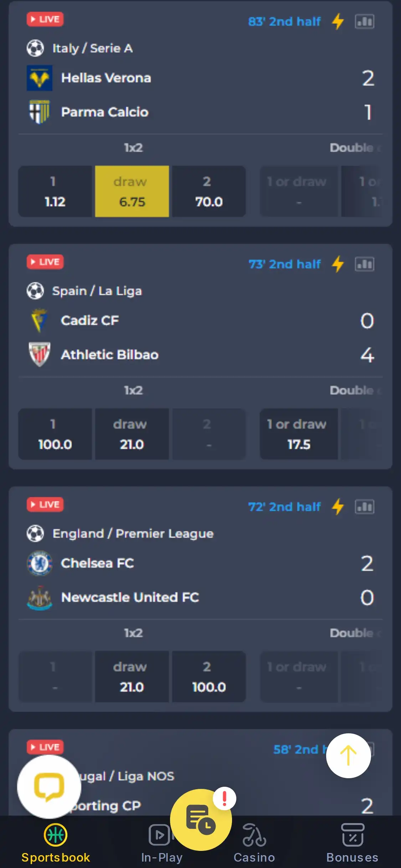Viewport: 401px width, 868px height.
Task: Open the live chat bubble
Action: 49,787
